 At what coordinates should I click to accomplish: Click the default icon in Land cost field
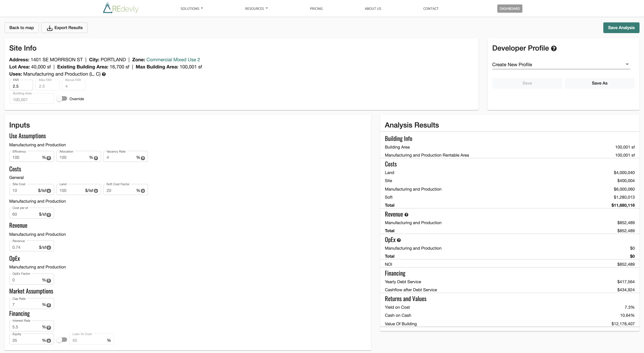[96, 191]
